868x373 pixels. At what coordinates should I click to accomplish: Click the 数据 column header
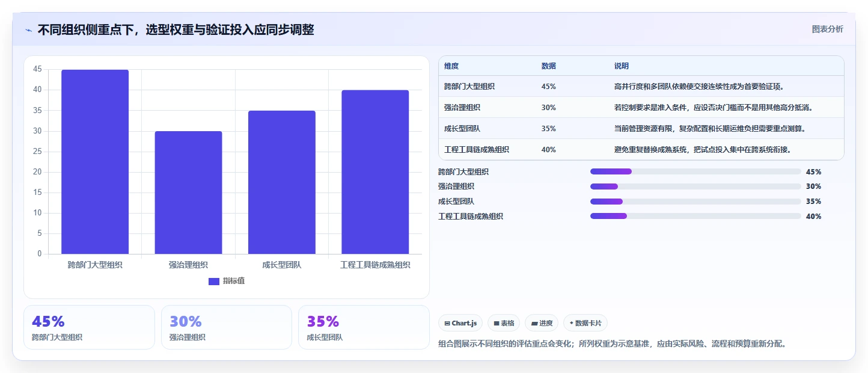pyautogui.click(x=549, y=66)
